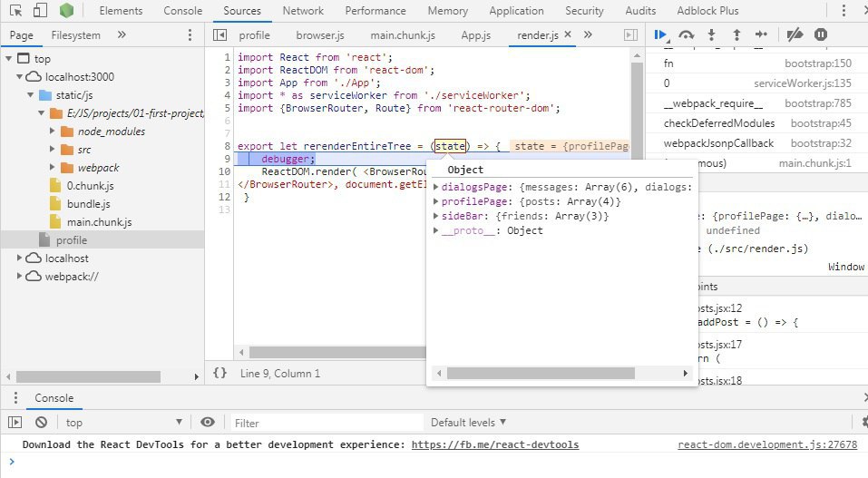
Task: Expand dialogsPage property in tooltip
Action: point(436,187)
